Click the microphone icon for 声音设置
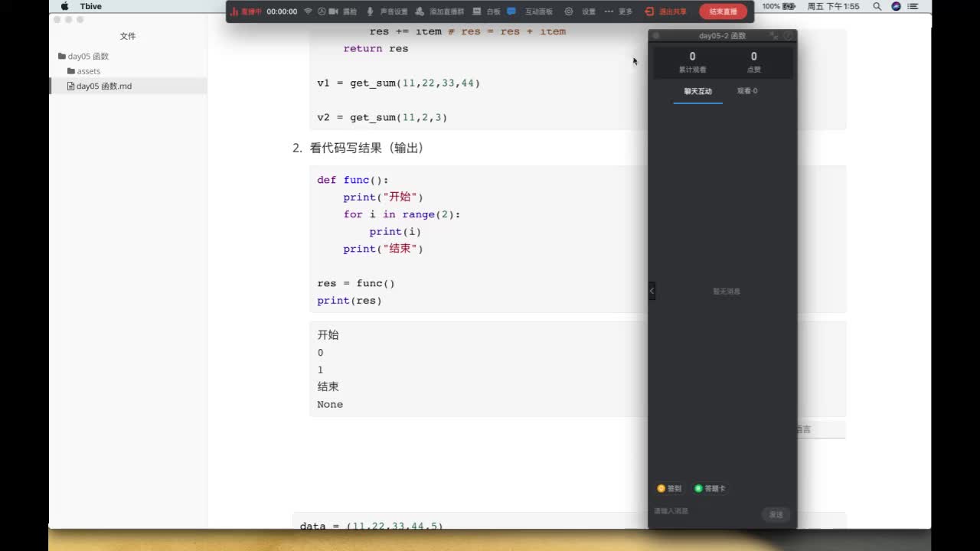The width and height of the screenshot is (980, 551). click(x=370, y=11)
